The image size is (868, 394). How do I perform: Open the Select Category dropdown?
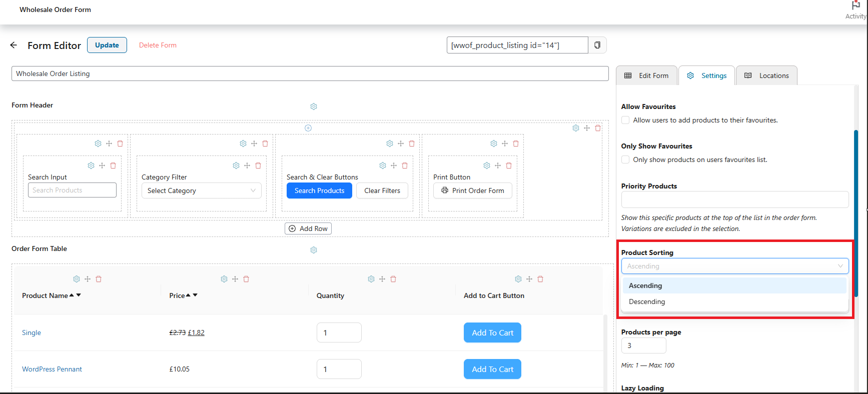[x=202, y=190]
